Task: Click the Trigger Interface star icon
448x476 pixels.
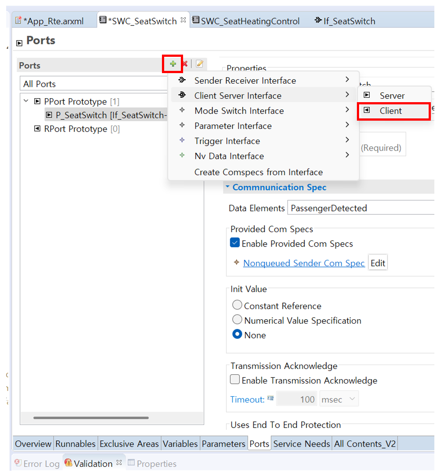Action: (182, 140)
